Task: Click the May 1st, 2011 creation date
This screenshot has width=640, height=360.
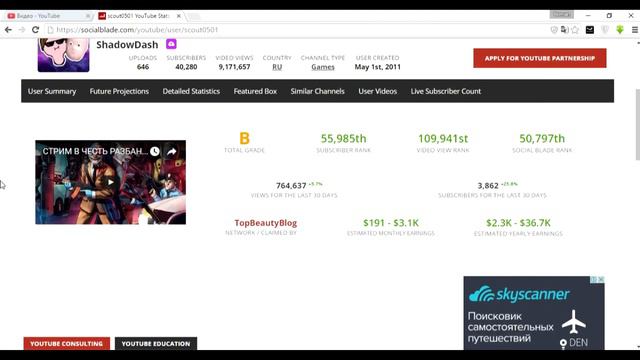Action: [x=378, y=67]
